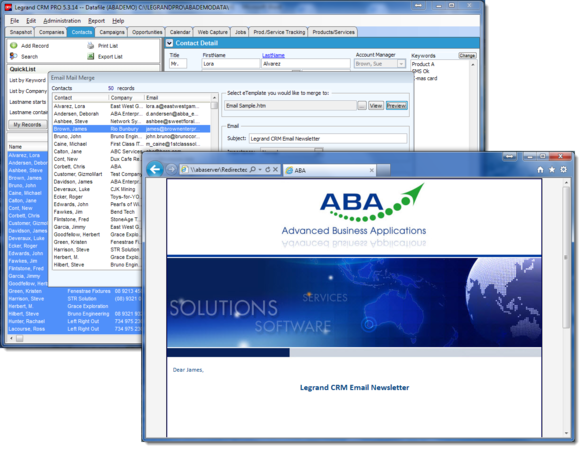Click the Legrand CRM app icon in title bar

9,7
